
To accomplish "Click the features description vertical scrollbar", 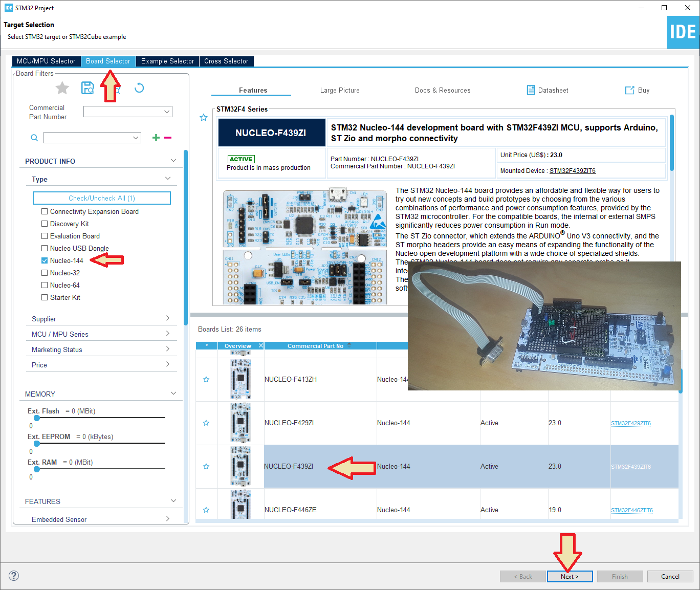I will (x=672, y=143).
